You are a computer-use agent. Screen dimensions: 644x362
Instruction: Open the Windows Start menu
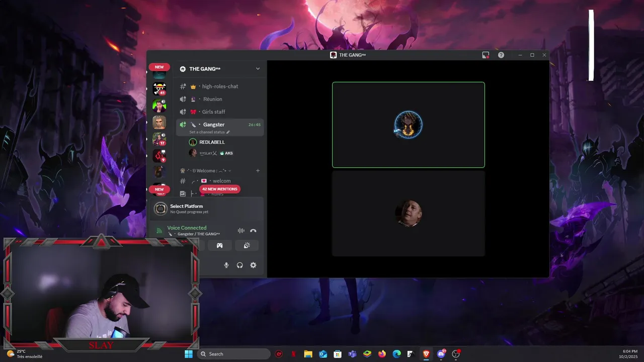click(x=188, y=354)
